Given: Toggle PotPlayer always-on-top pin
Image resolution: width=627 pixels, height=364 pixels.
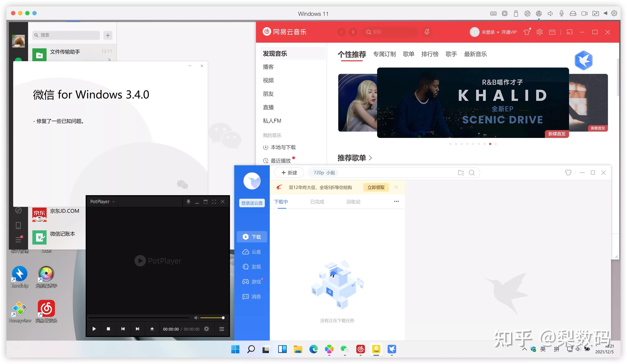Looking at the screenshot, I should [189, 202].
